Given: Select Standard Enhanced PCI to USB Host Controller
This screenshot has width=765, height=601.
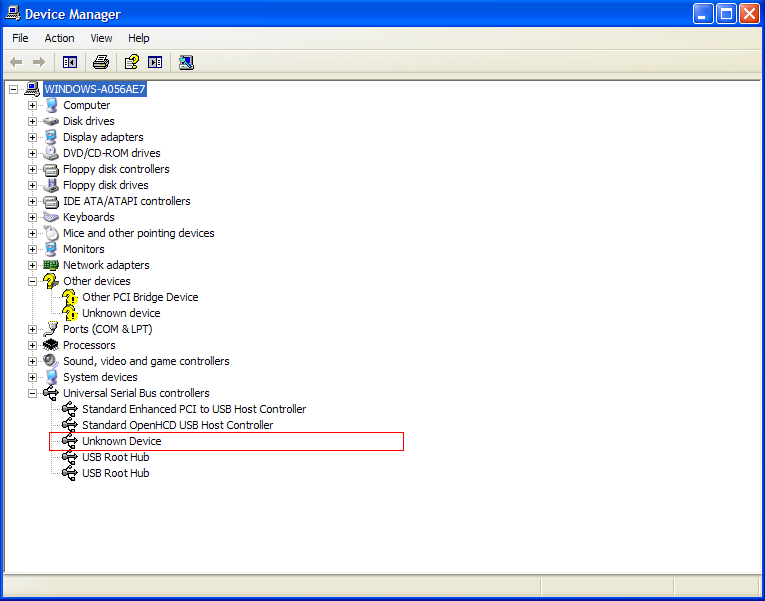Looking at the screenshot, I should [194, 409].
